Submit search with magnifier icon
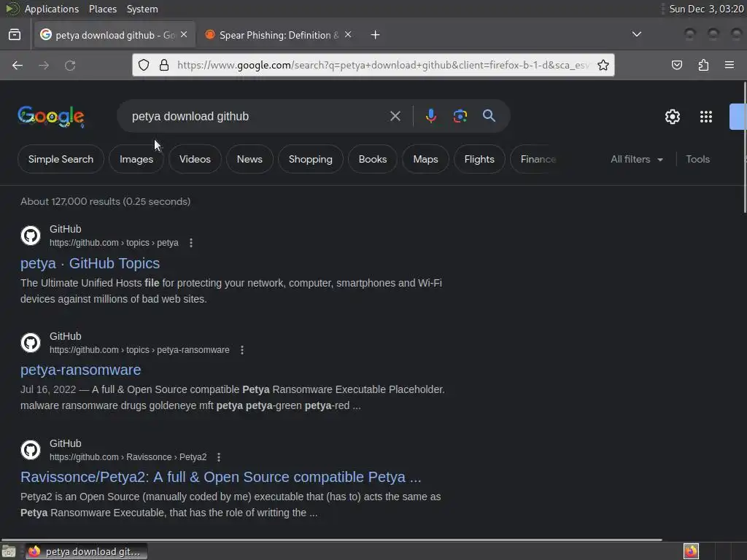 (x=489, y=116)
